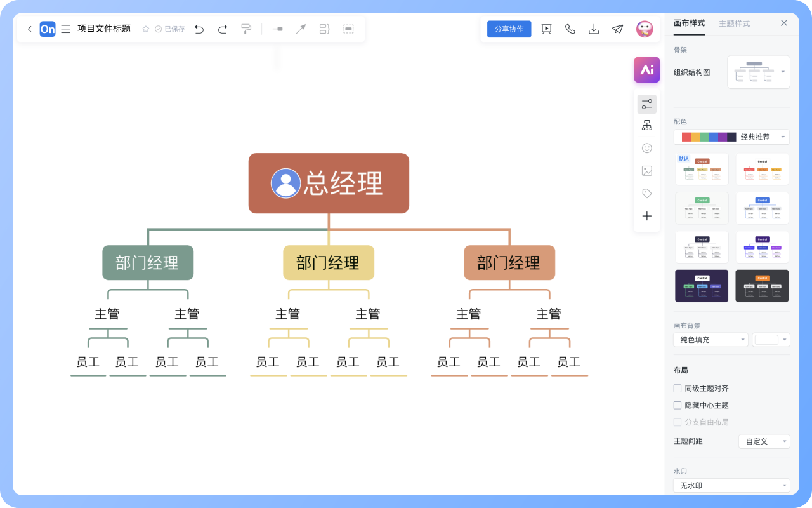Open the emoji sticker tool
The height and width of the screenshot is (508, 812).
click(x=646, y=147)
